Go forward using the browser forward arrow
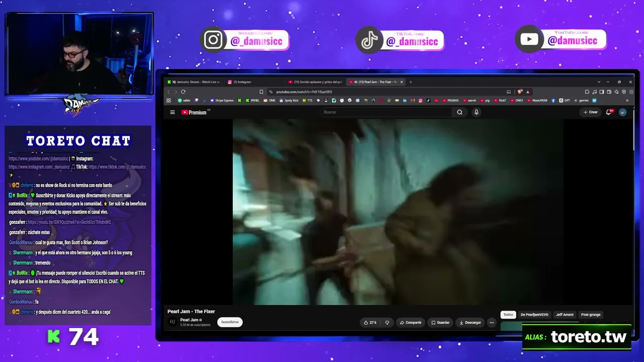The width and height of the screenshot is (644, 362). (176, 92)
